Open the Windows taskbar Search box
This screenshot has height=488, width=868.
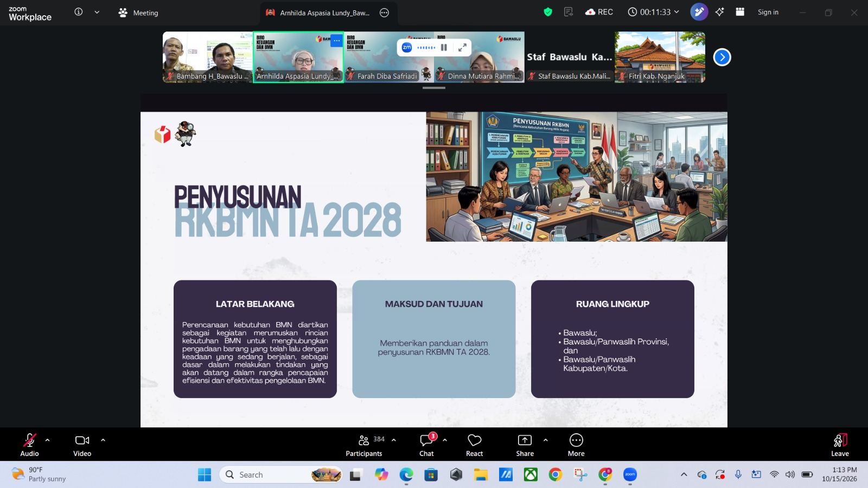281,474
